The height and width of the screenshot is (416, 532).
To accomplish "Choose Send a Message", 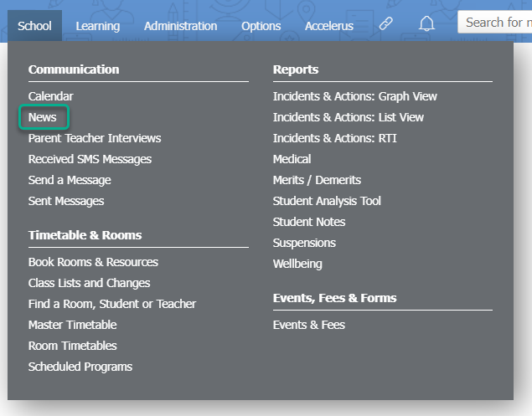I will coord(70,180).
